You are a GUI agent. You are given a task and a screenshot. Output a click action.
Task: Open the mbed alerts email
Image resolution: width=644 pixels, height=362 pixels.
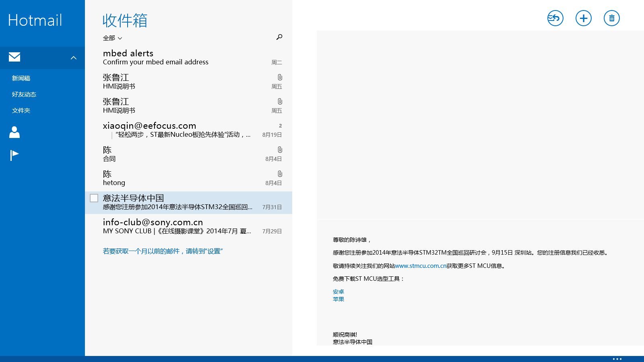pos(188,58)
